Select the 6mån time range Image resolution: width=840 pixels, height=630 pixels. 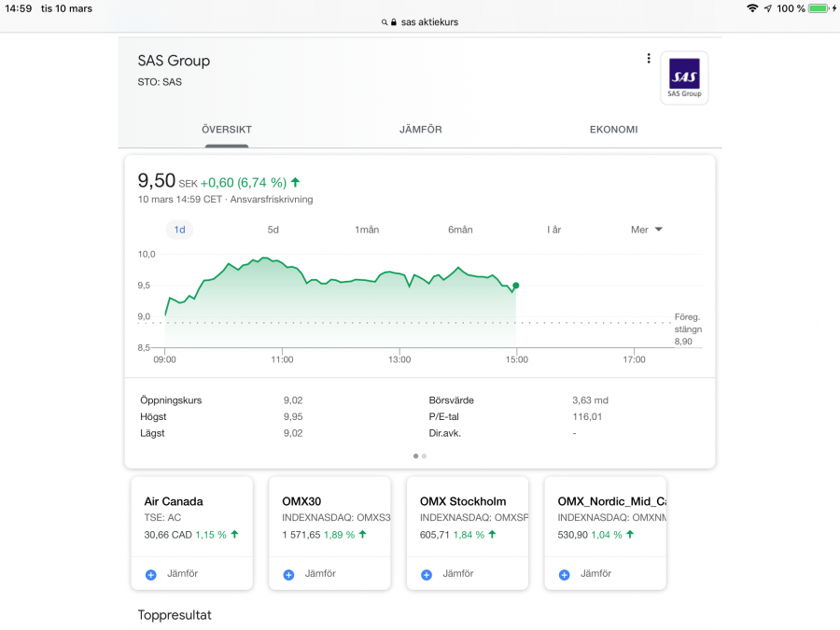coord(460,230)
